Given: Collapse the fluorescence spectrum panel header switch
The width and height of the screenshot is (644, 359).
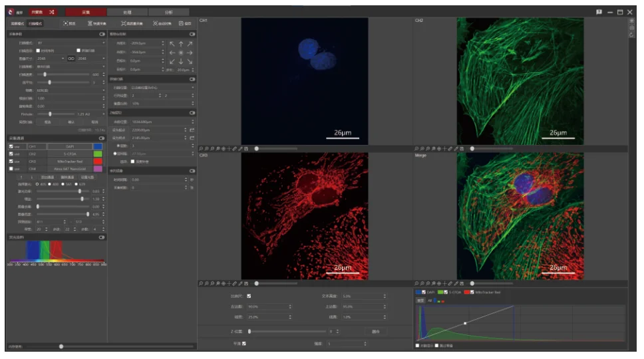Looking at the screenshot, I should (102, 237).
